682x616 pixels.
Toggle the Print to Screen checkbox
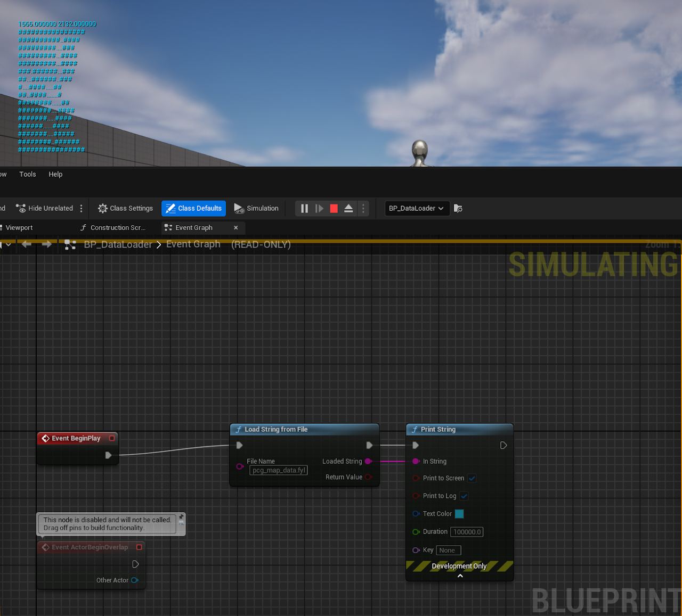click(472, 478)
